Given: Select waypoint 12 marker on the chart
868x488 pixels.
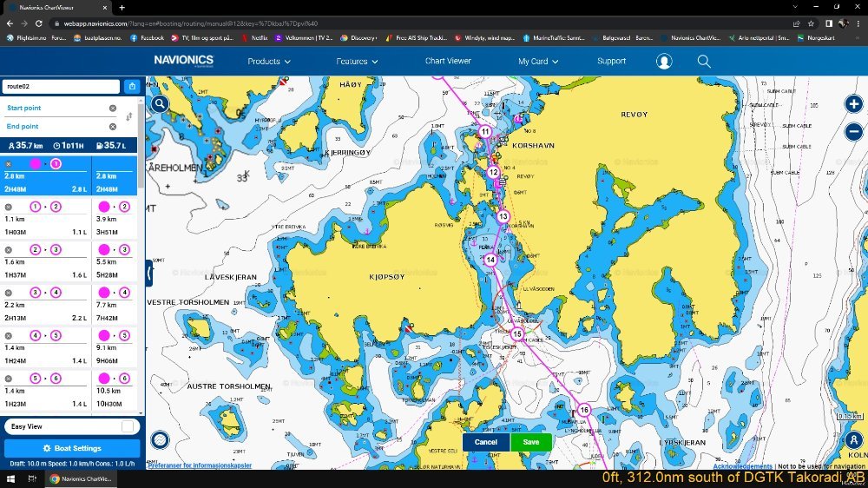Looking at the screenshot, I should coord(493,172).
